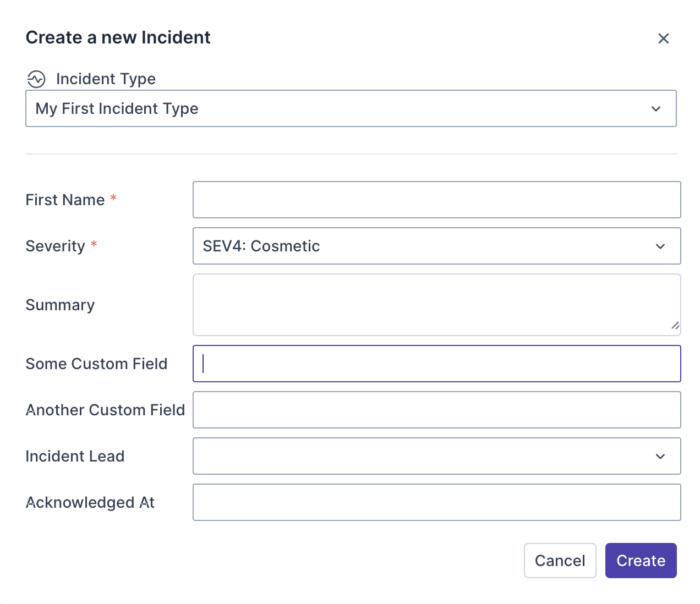Click the Create a new Incident heading

118,37
